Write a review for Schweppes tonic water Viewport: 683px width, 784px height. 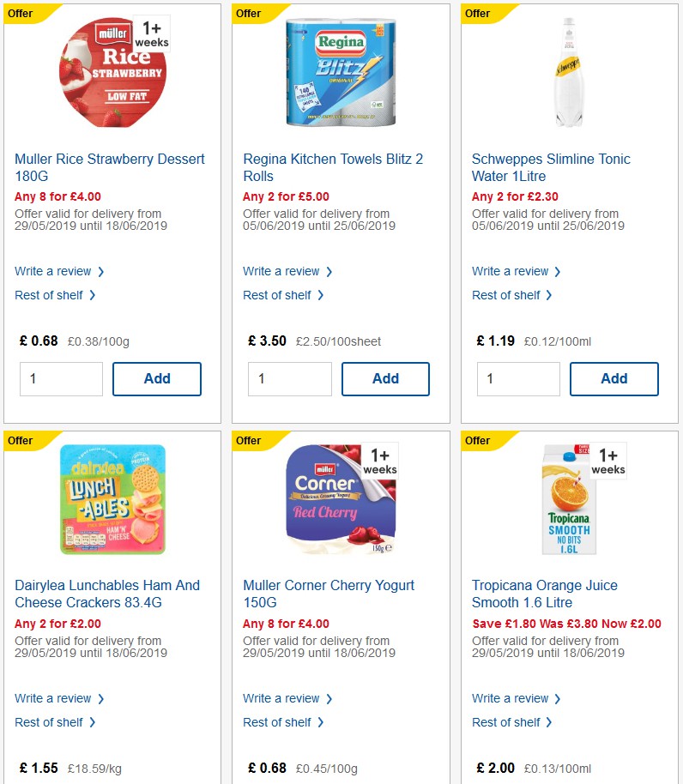point(511,270)
